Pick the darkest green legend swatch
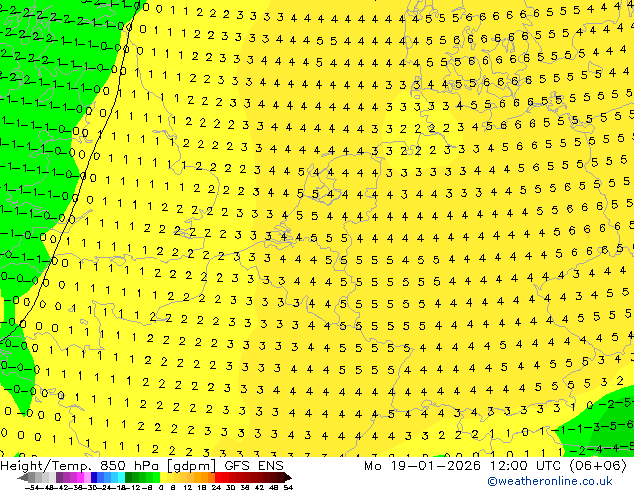 click(x=129, y=477)
